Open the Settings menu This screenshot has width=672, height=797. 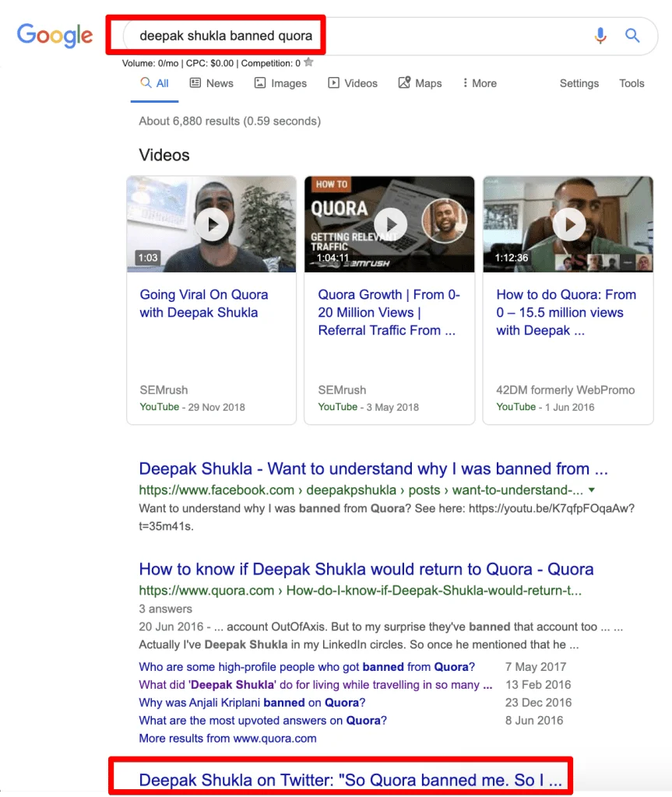579,83
